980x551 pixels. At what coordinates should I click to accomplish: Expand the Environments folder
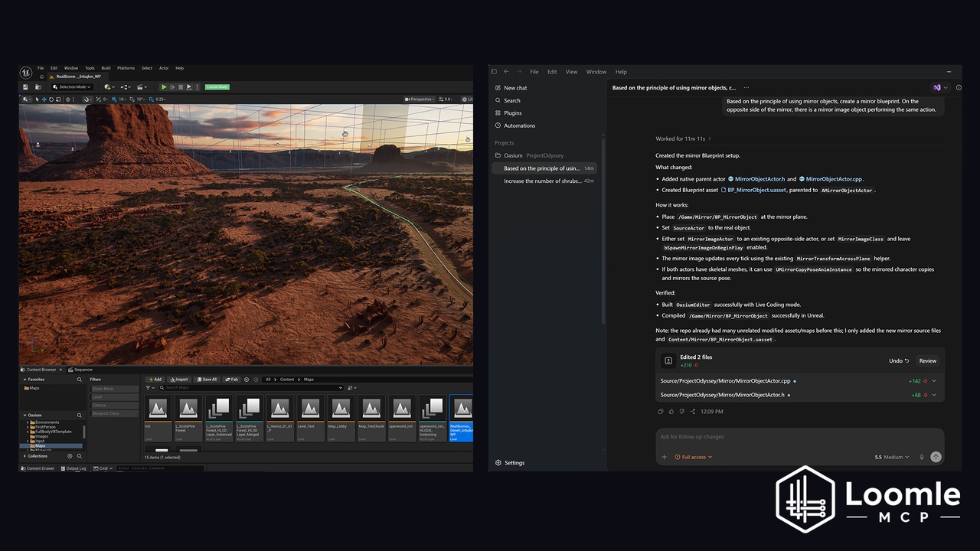28,422
